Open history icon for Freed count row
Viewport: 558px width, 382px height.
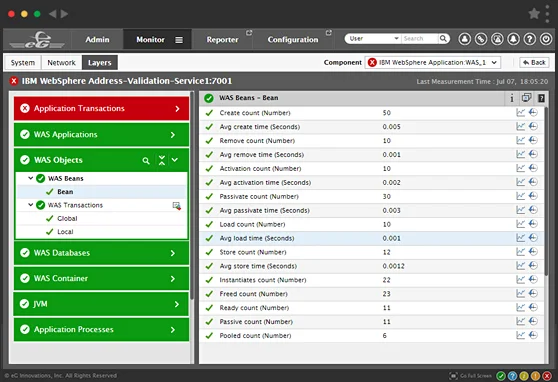[533, 293]
